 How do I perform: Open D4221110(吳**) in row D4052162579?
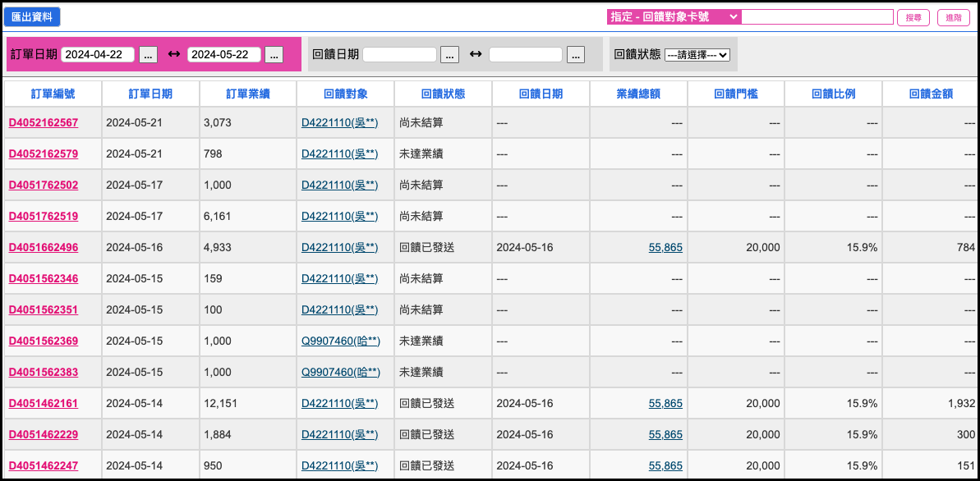point(339,153)
